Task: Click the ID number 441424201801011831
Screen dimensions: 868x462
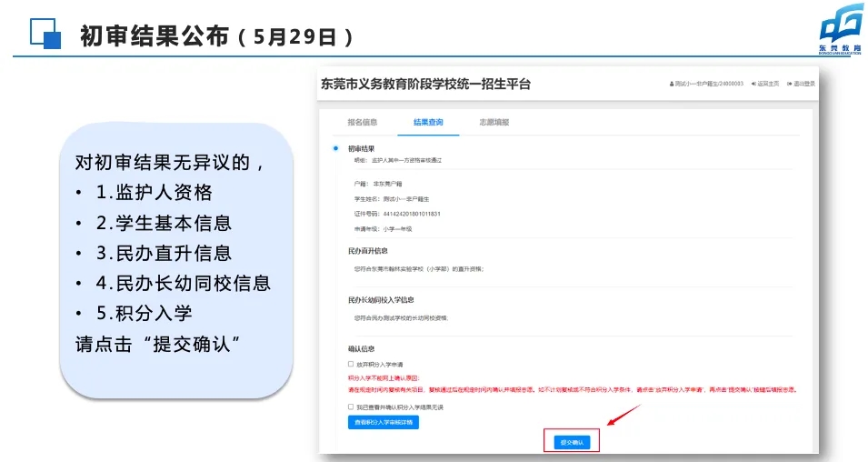Action: click(412, 214)
